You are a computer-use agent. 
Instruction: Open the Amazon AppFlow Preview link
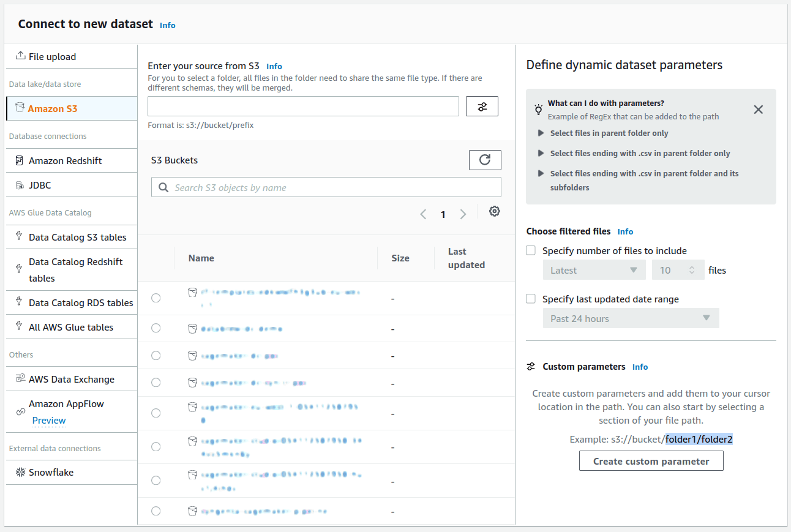[48, 421]
